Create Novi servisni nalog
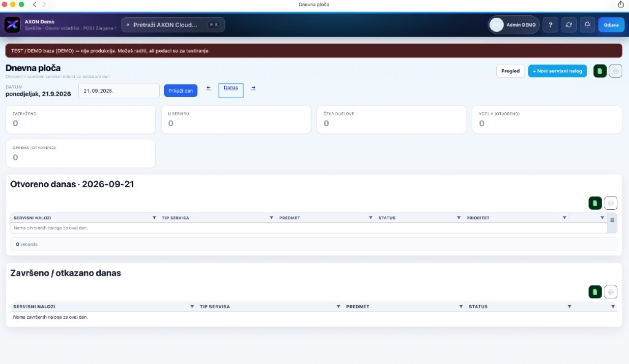This screenshot has width=629, height=364. (558, 71)
